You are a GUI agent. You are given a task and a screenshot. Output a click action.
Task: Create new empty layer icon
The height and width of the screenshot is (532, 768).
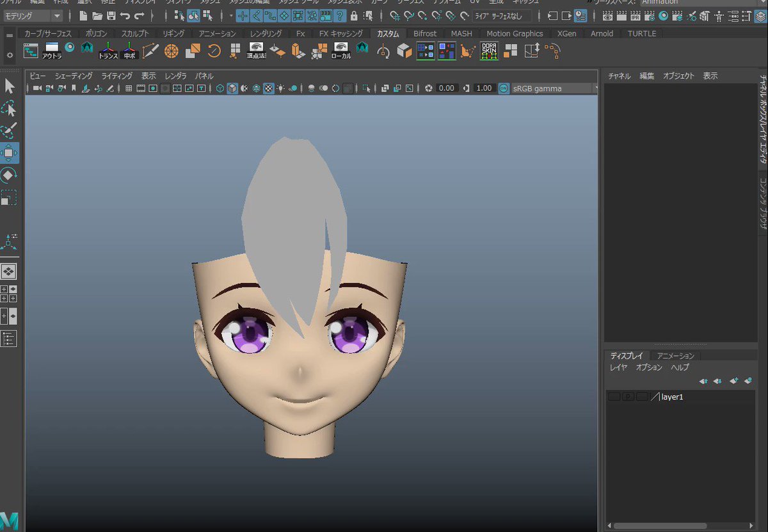tap(733, 381)
